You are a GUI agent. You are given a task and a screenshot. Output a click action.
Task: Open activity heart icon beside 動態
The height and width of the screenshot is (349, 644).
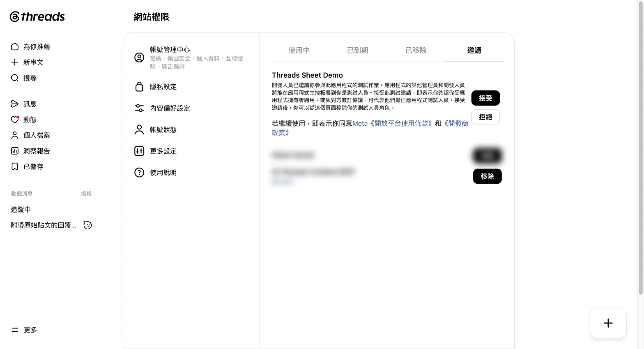(x=15, y=119)
